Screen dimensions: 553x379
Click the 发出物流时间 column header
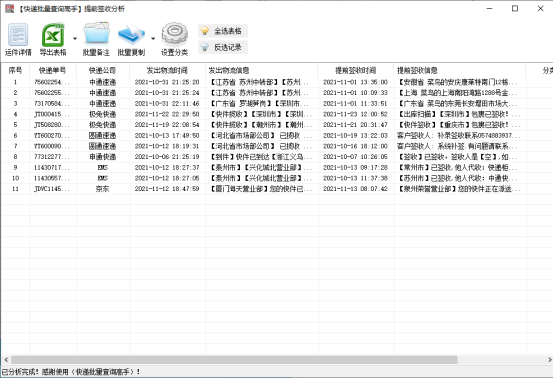pos(167,70)
